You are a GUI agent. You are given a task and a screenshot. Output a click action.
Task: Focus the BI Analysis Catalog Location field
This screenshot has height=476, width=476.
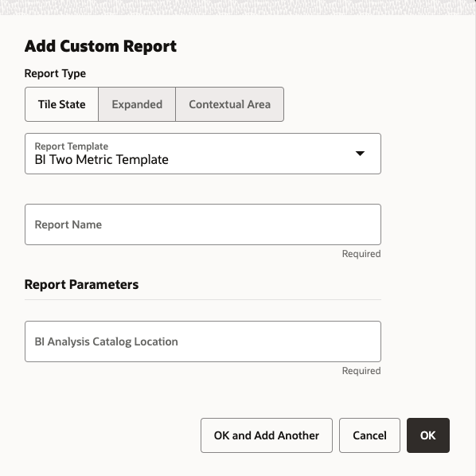[x=203, y=341]
